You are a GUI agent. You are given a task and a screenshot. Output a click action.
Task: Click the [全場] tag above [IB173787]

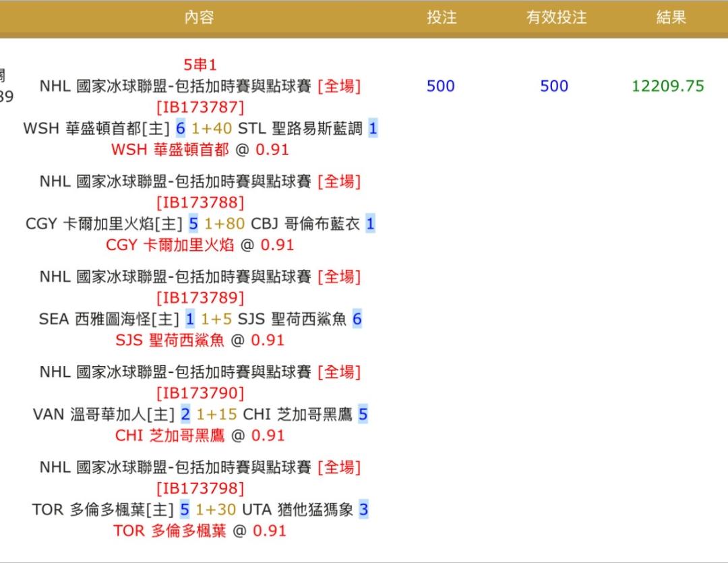339,86
